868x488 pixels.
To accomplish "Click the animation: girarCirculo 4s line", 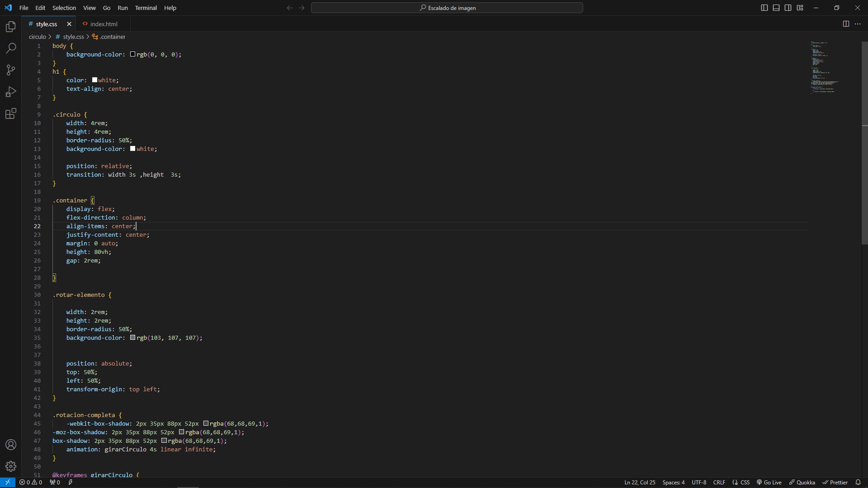I will click(x=141, y=449).
